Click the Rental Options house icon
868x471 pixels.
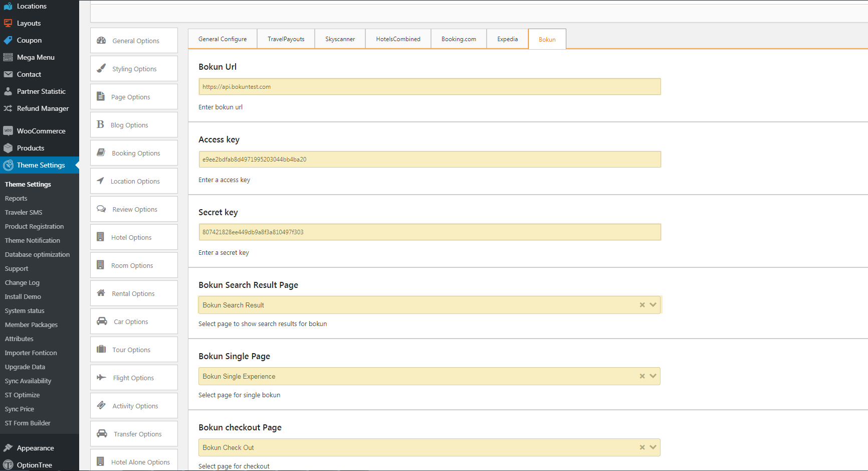tap(101, 293)
